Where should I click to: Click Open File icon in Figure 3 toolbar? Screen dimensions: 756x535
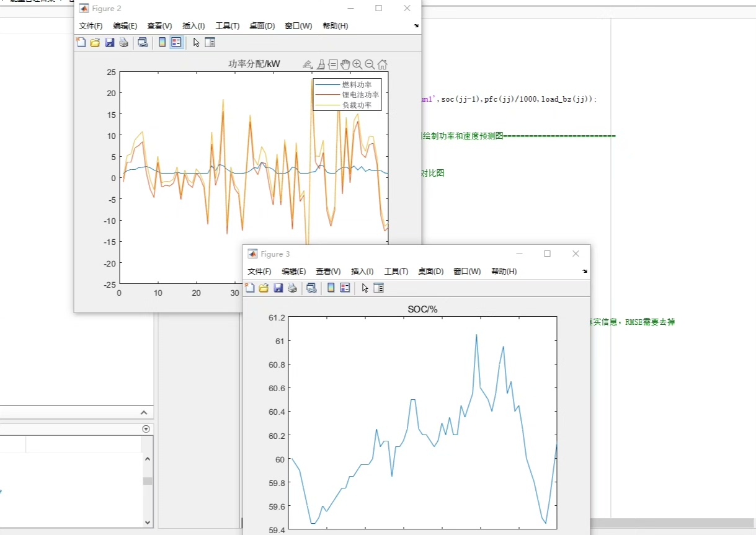[264, 288]
